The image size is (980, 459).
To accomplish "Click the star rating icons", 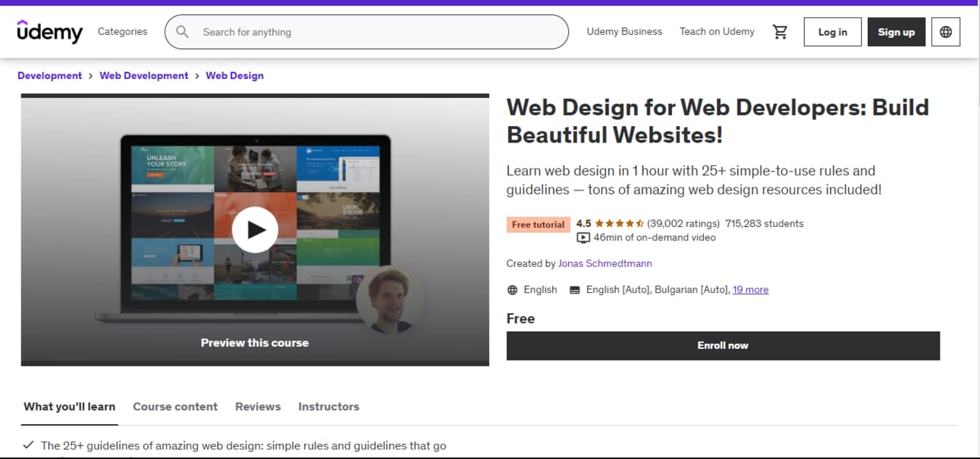I will pos(619,224).
